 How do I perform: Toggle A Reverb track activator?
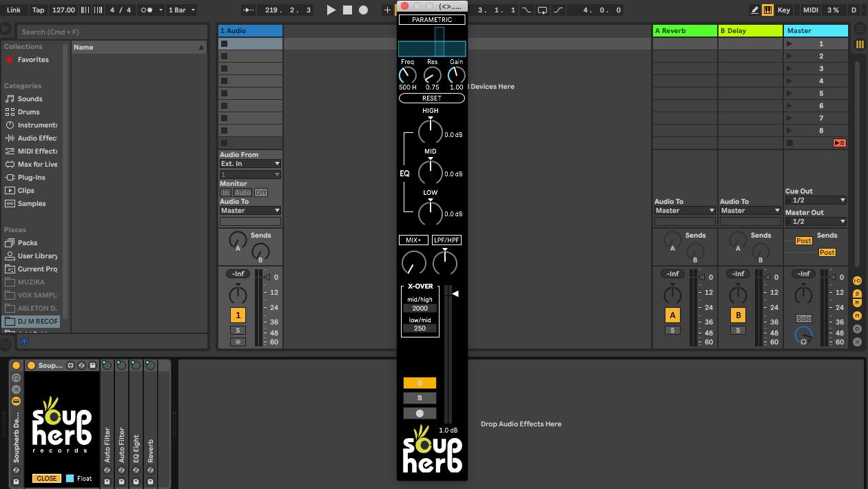coord(672,315)
